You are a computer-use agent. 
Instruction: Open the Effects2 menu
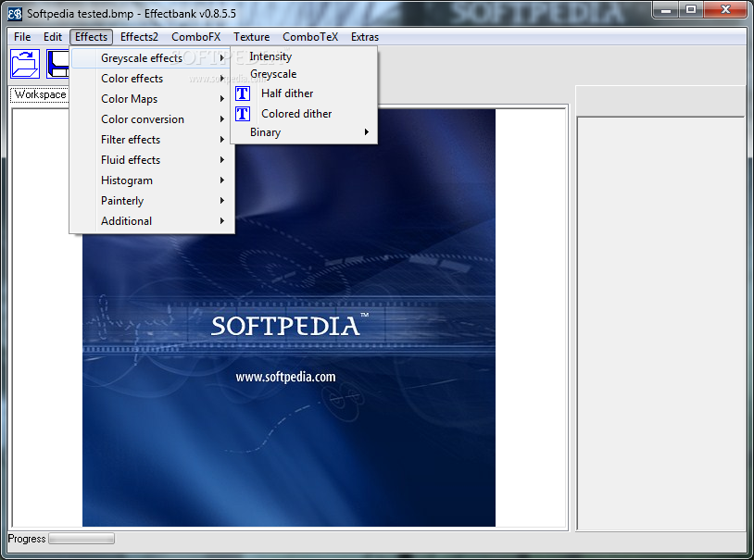click(x=139, y=37)
